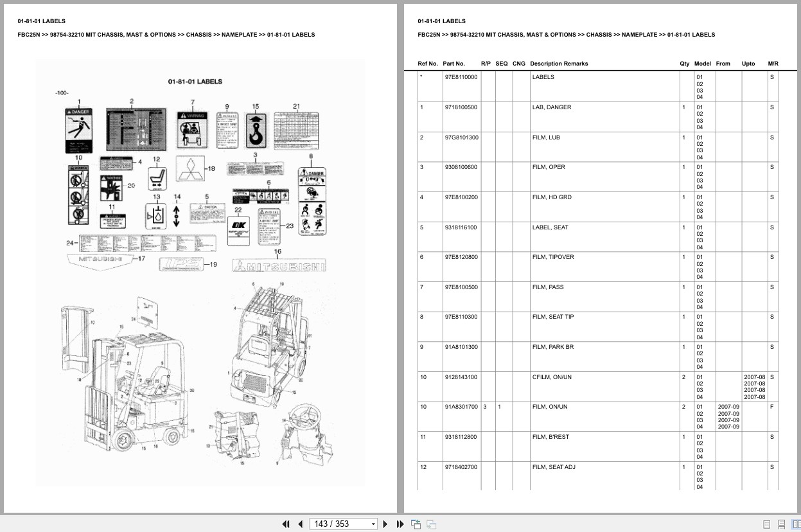Click the FILM, OPER description
The width and height of the screenshot is (801, 532).
pyautogui.click(x=549, y=167)
